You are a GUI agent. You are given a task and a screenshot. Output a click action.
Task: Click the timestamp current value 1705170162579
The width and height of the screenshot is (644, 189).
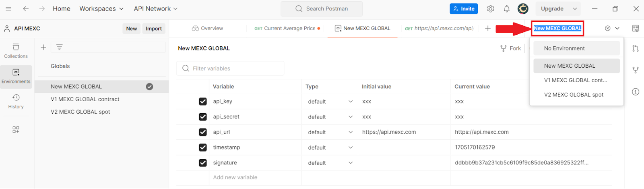[475, 147]
